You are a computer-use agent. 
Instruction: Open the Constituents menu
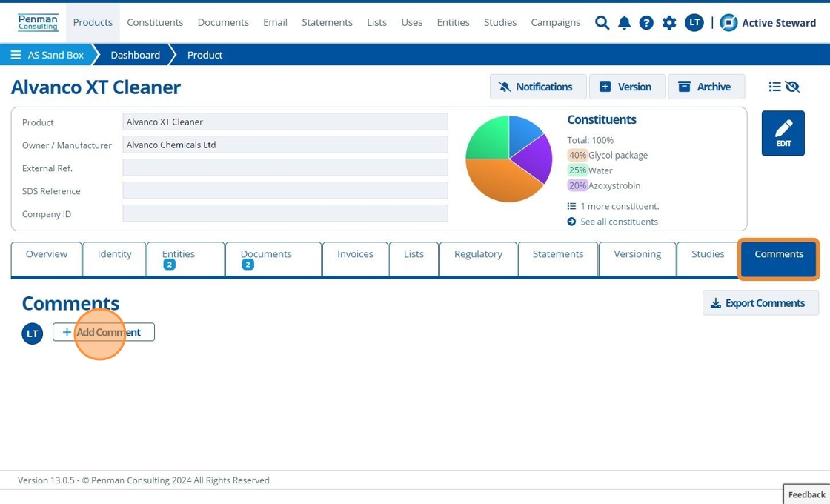point(155,23)
